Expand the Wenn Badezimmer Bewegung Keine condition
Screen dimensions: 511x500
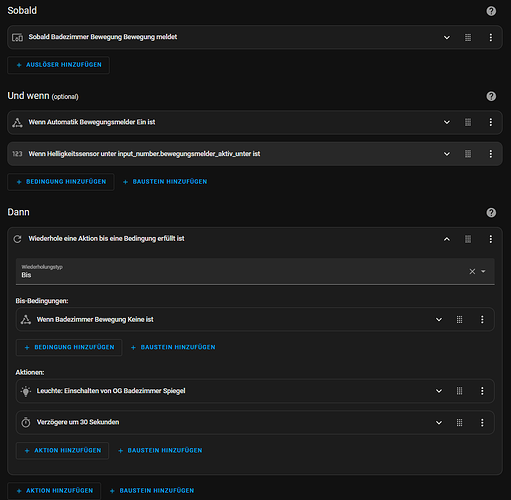pos(439,320)
